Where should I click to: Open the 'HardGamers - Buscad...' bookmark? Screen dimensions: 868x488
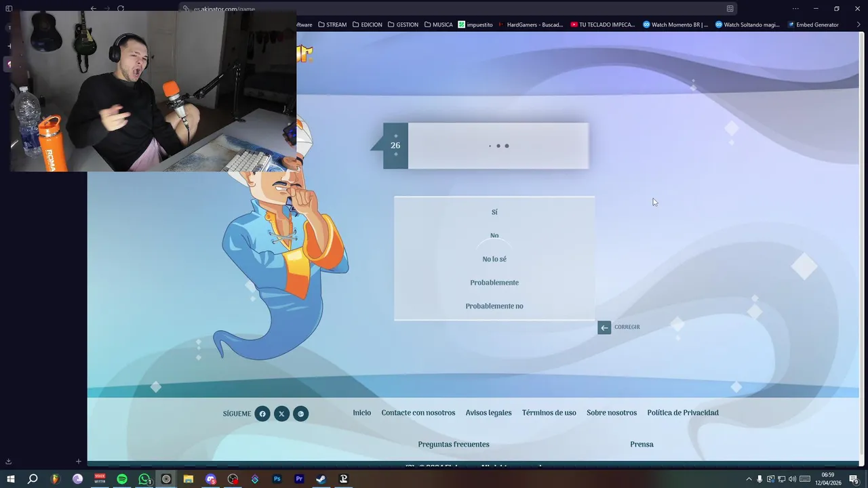point(530,24)
